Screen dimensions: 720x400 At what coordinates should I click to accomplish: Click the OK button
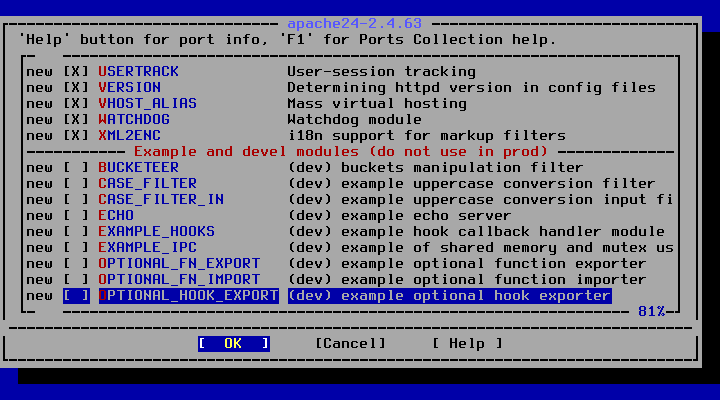[234, 344]
